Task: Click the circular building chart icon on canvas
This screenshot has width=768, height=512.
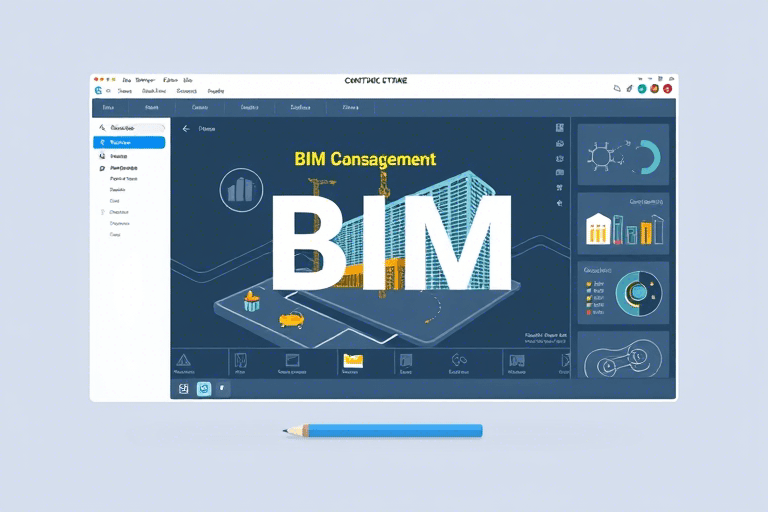Action: (x=240, y=189)
